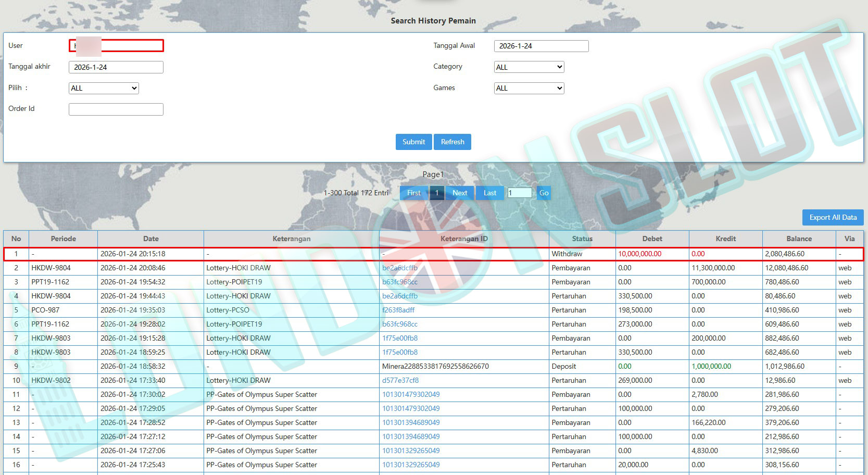Open the Pilih dropdown
This screenshot has height=475, width=868.
(x=104, y=88)
